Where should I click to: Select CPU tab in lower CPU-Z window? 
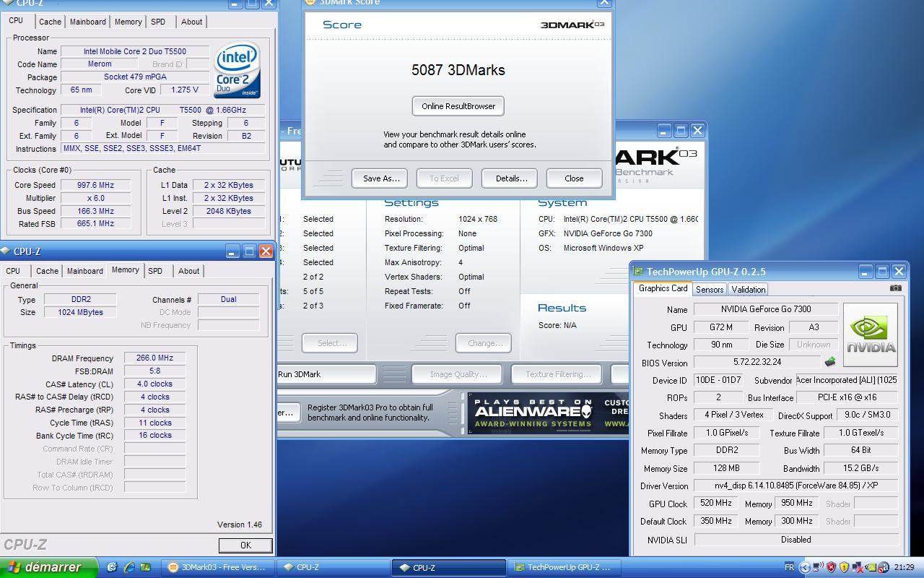tap(13, 271)
